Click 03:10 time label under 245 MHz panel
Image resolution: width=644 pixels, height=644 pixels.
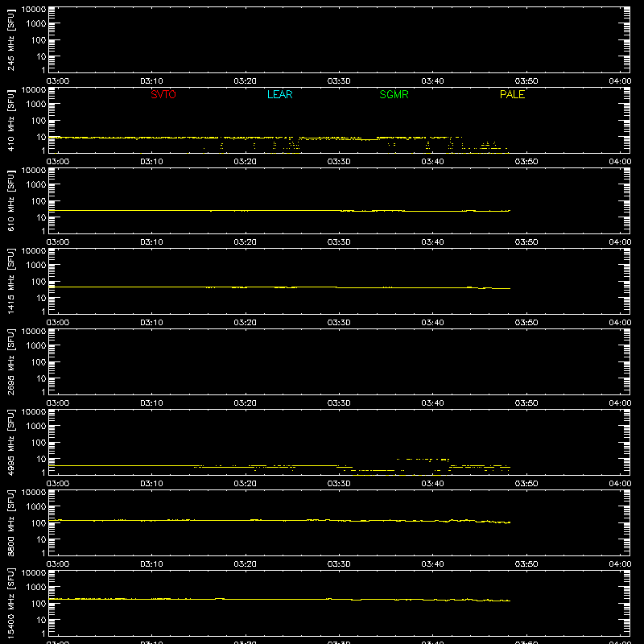(x=151, y=81)
